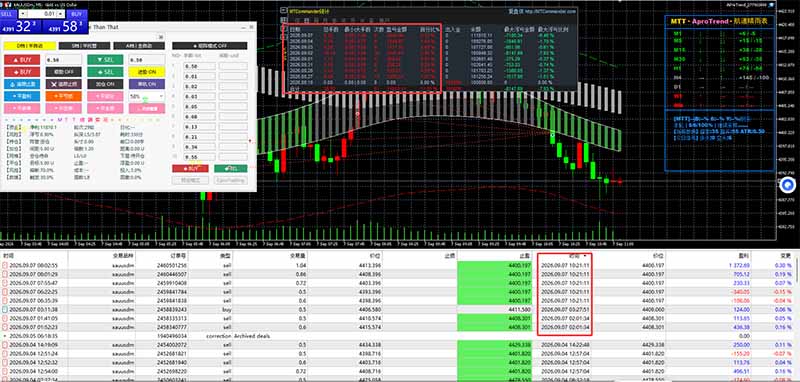The width and height of the screenshot is (800, 382).
Task: Toggle the purple ON button
Action: (147, 84)
